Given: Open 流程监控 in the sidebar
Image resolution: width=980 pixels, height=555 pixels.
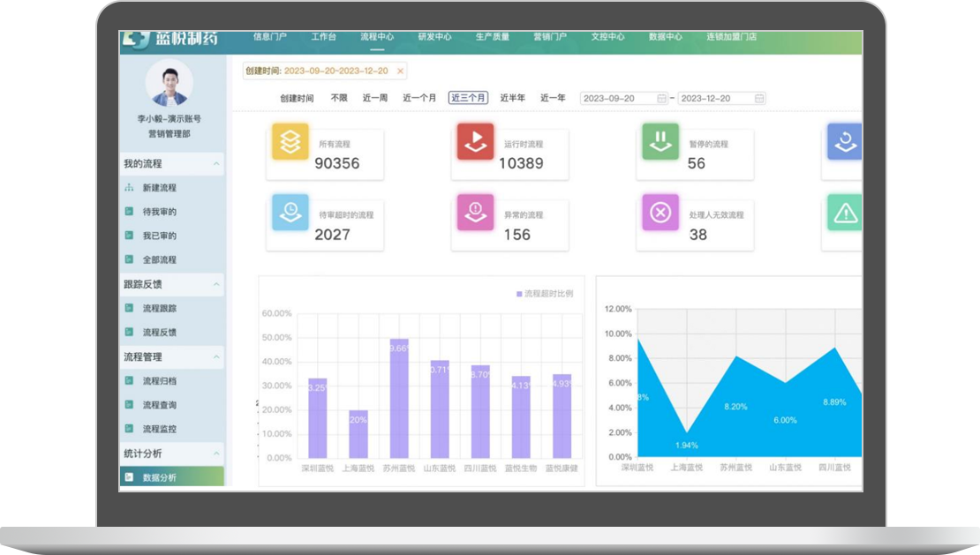Looking at the screenshot, I should click(x=160, y=429).
